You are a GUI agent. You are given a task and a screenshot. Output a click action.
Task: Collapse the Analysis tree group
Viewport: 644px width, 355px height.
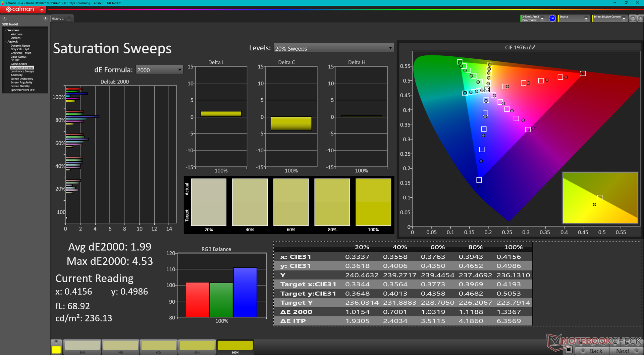point(5,42)
